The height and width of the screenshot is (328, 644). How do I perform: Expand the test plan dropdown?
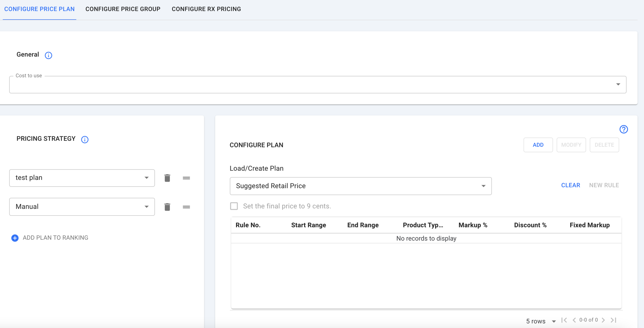click(x=82, y=178)
